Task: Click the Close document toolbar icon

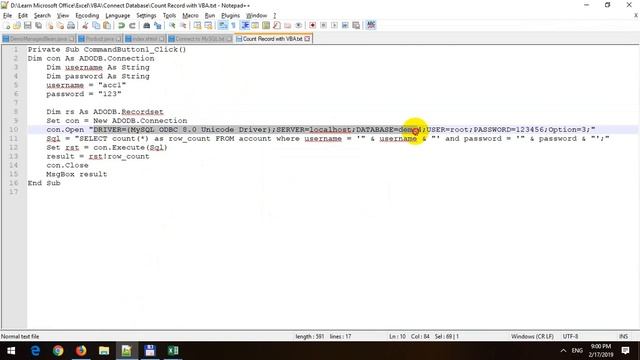Action: pyautogui.click(x=50, y=25)
